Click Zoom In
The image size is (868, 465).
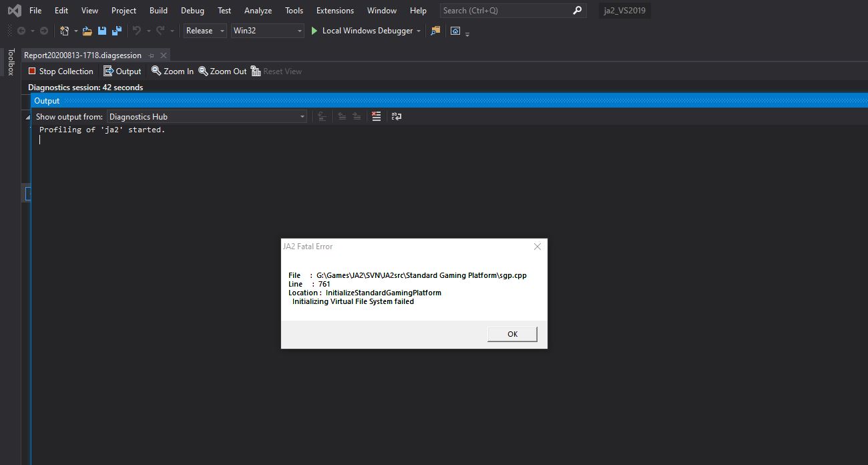point(172,71)
